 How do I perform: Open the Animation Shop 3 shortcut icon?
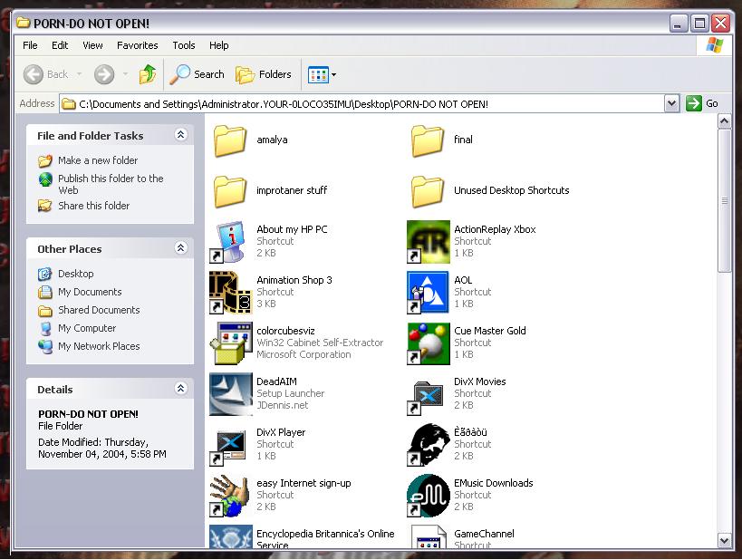click(230, 292)
